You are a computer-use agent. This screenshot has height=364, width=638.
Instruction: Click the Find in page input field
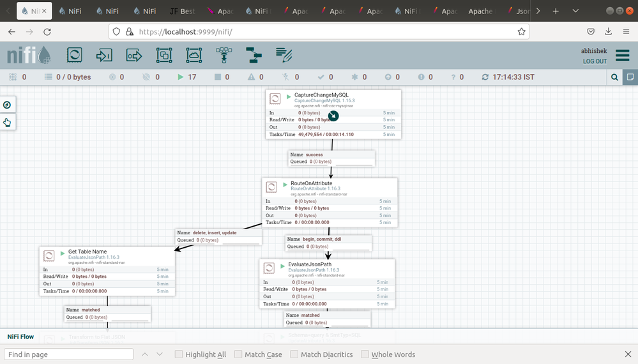tap(69, 354)
